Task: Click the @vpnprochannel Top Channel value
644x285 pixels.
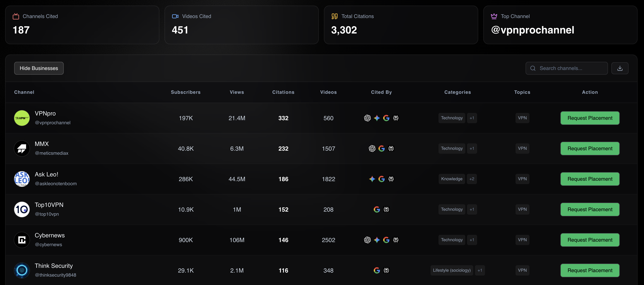Action: pyautogui.click(x=532, y=30)
